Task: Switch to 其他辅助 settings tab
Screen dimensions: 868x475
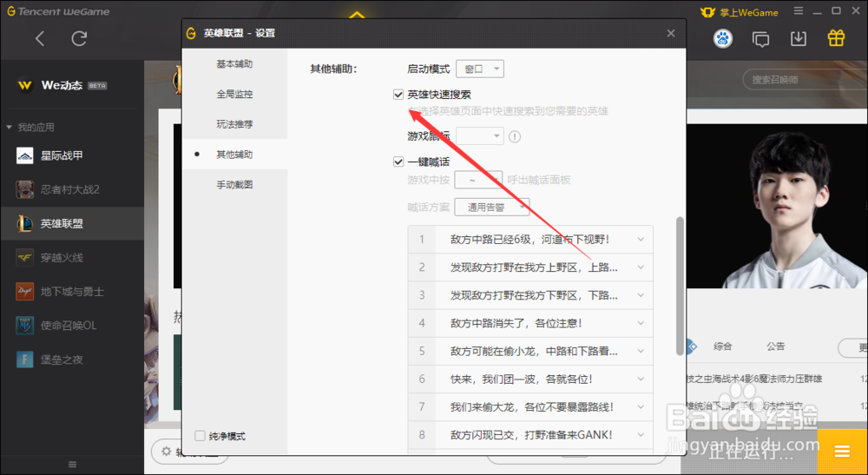Action: point(234,155)
